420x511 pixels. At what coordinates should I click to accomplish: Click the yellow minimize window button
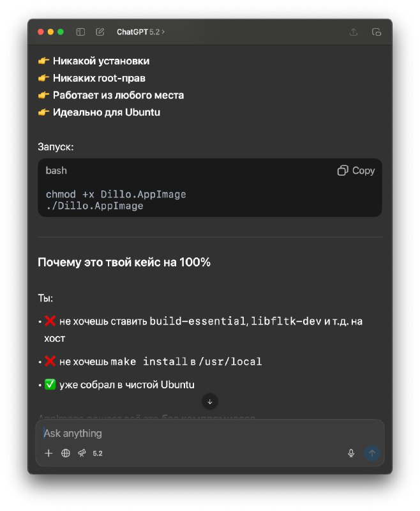click(51, 32)
